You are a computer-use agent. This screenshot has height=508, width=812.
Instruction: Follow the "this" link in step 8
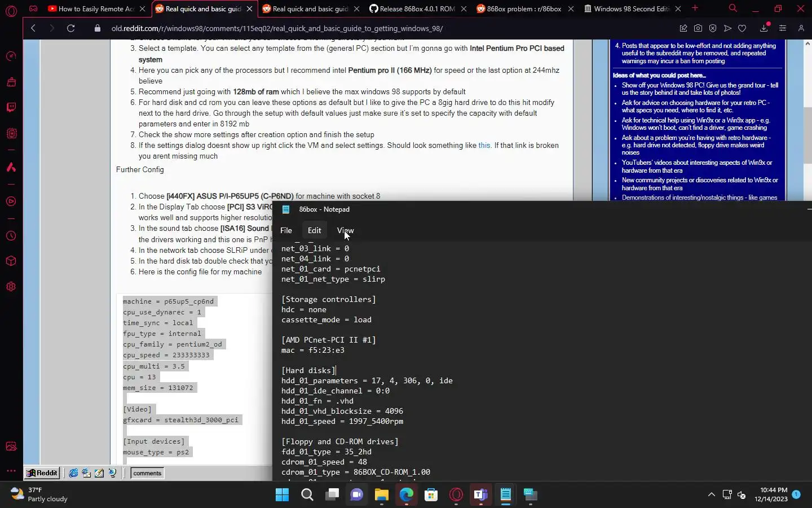click(484, 146)
